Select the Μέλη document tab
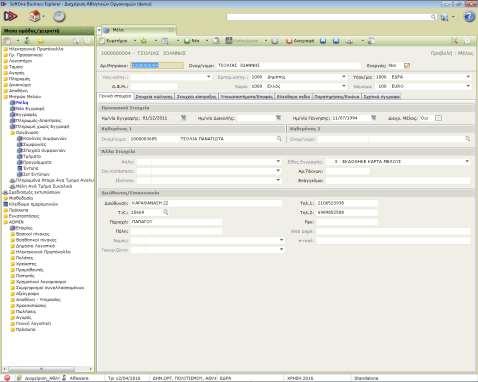Screen dimensions: 478x382 tap(139, 30)
